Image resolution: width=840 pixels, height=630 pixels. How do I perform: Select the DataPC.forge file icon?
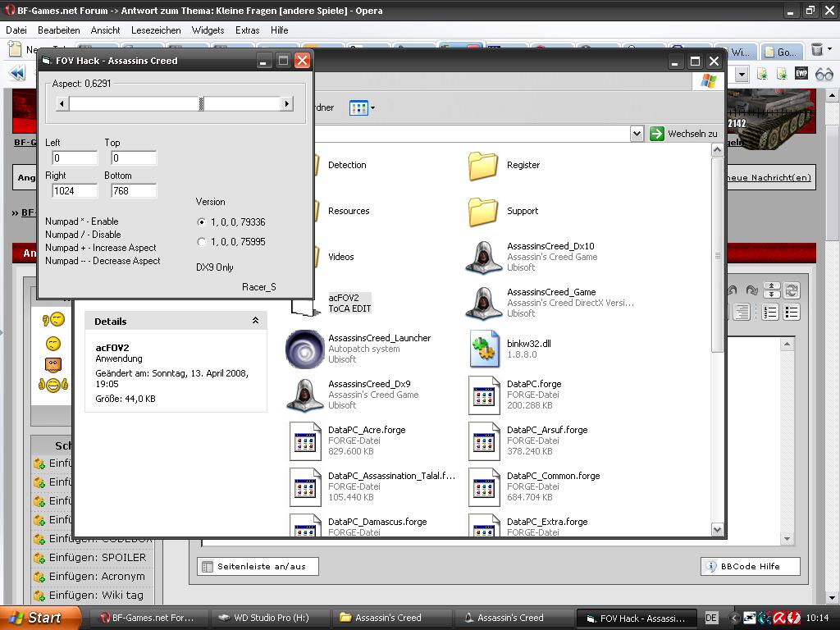[484, 395]
